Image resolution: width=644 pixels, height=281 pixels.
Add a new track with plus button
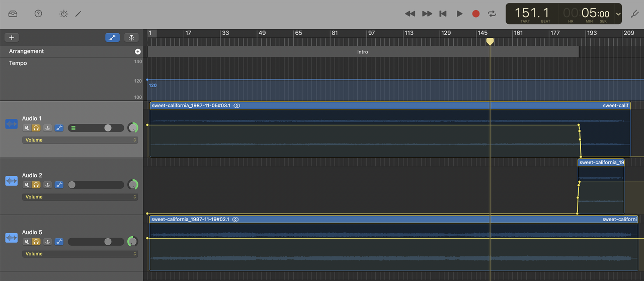pos(12,37)
